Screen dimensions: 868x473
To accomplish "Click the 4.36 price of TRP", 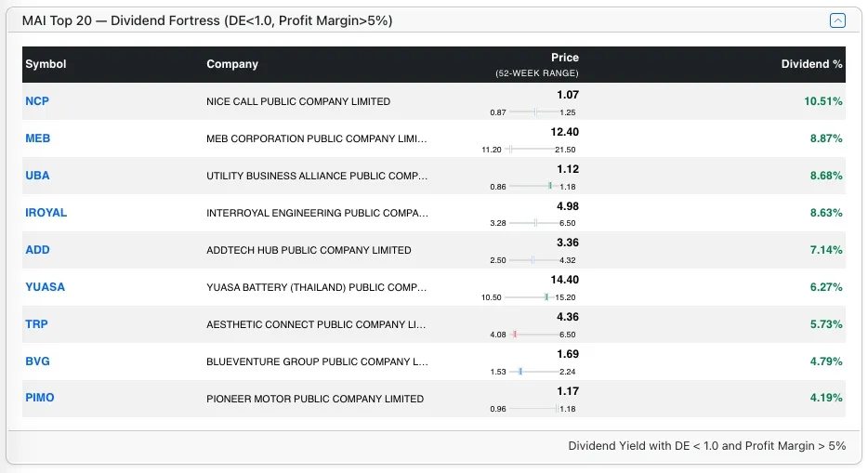I will coord(568,317).
